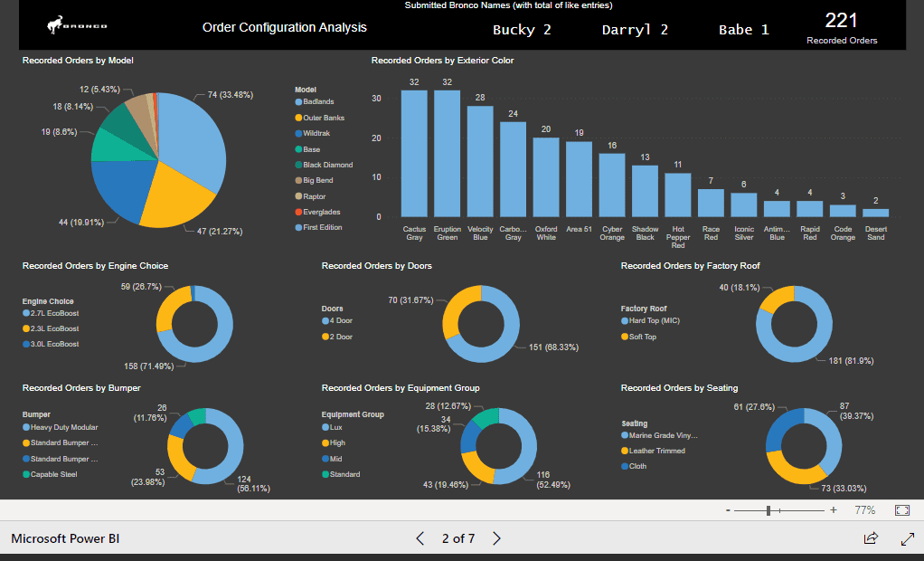Click the Shadow Black bar
924x561 pixels.
646,191
